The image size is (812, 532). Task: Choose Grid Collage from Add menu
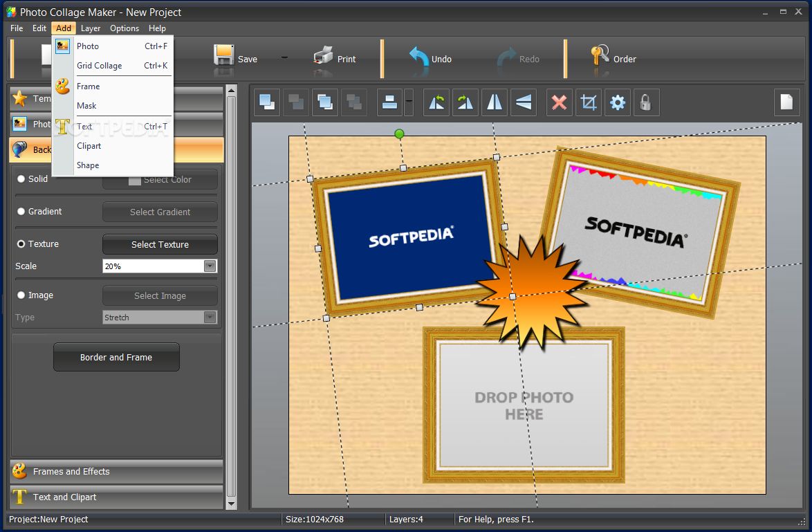pyautogui.click(x=113, y=66)
